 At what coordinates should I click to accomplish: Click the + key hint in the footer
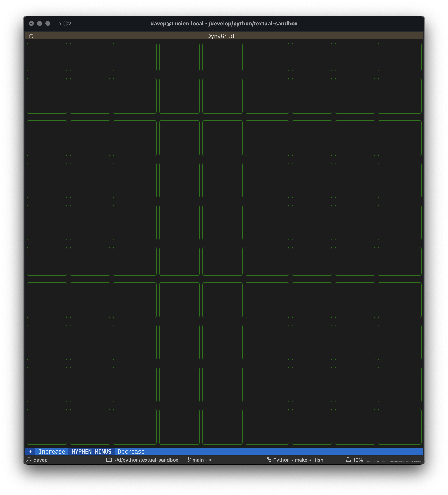(30, 451)
